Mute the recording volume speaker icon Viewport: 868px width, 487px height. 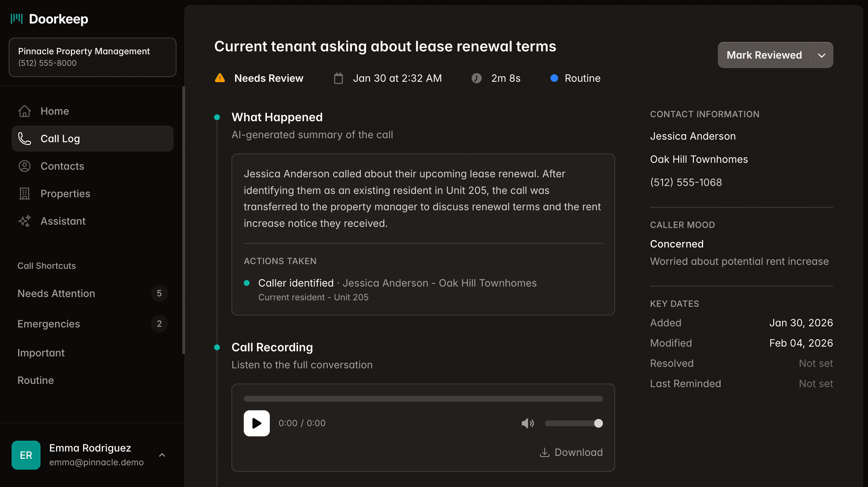[528, 423]
